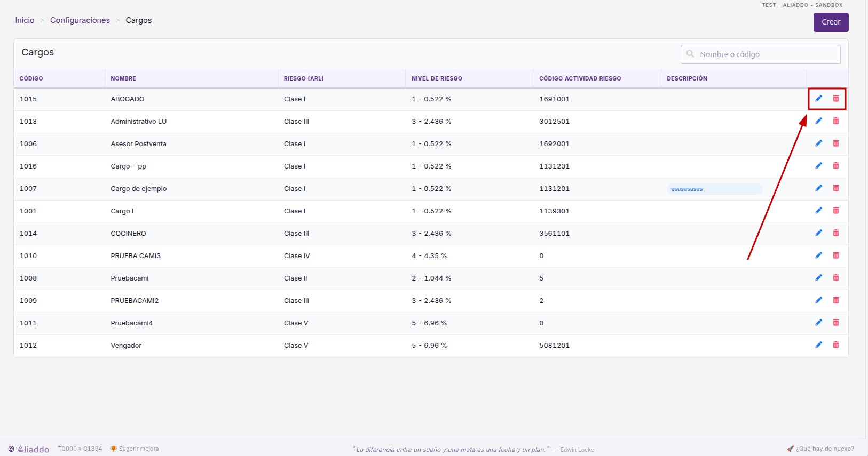Delete the Pruebacami cargo

click(x=836, y=278)
